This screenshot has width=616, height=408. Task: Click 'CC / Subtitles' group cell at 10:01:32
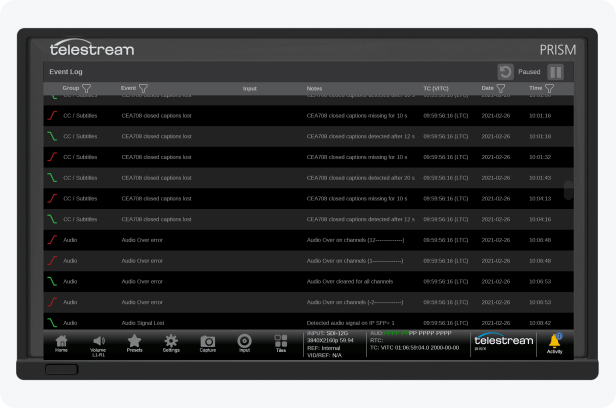(80, 157)
